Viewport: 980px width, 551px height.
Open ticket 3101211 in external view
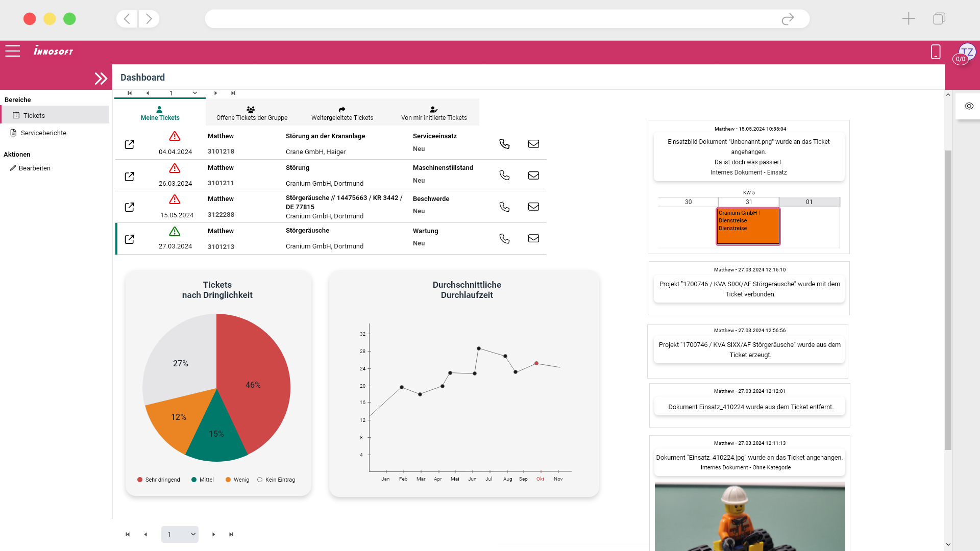click(x=130, y=176)
